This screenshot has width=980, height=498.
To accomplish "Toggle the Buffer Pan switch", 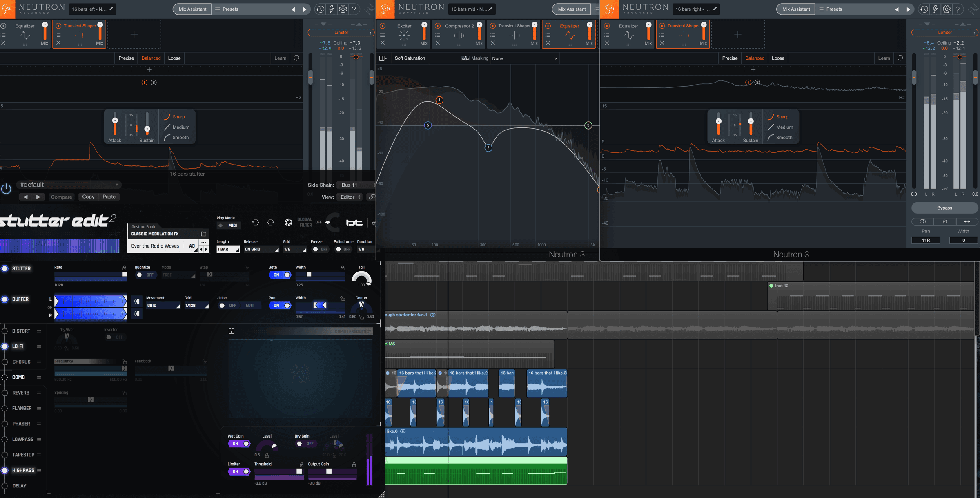I will point(280,306).
